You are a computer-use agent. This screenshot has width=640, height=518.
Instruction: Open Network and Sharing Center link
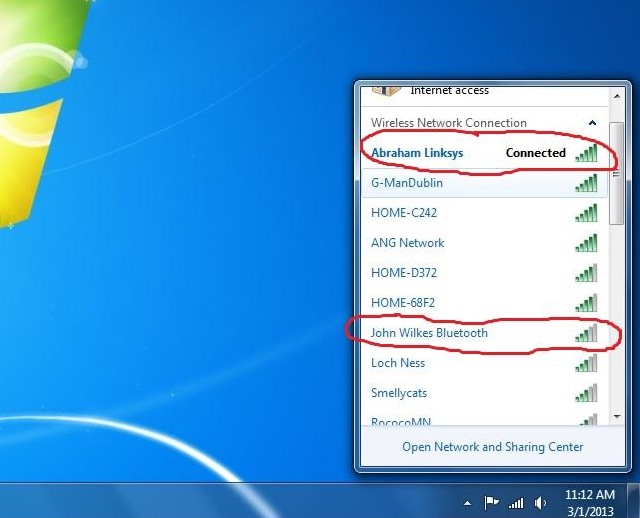pyautogui.click(x=492, y=447)
